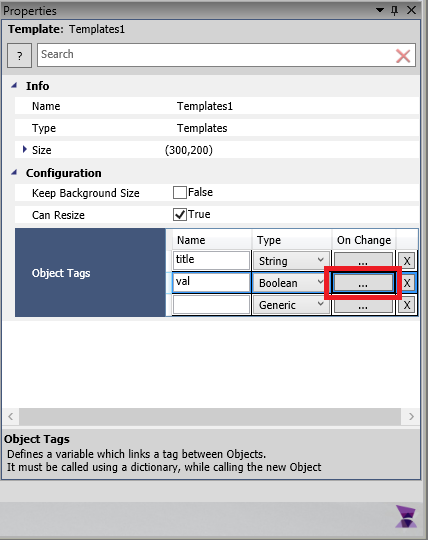The image size is (428, 540).
Task: Open On Change editor for title tag
Action: tap(363, 261)
